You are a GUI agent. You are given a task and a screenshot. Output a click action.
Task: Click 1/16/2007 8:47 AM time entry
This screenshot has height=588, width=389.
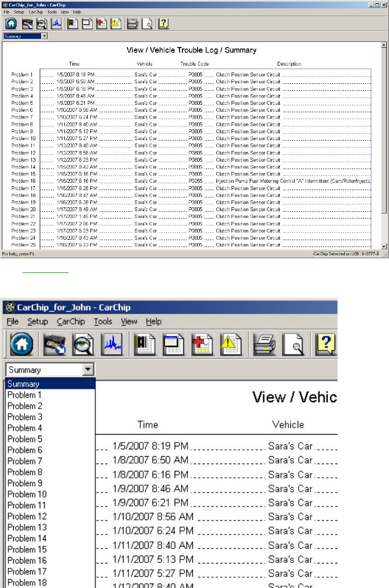coord(77,196)
